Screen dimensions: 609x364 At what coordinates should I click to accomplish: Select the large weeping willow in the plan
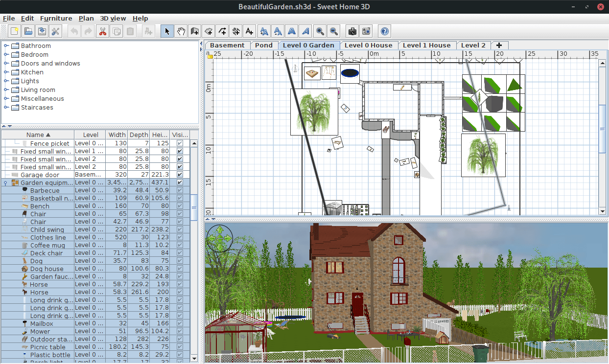point(314,112)
